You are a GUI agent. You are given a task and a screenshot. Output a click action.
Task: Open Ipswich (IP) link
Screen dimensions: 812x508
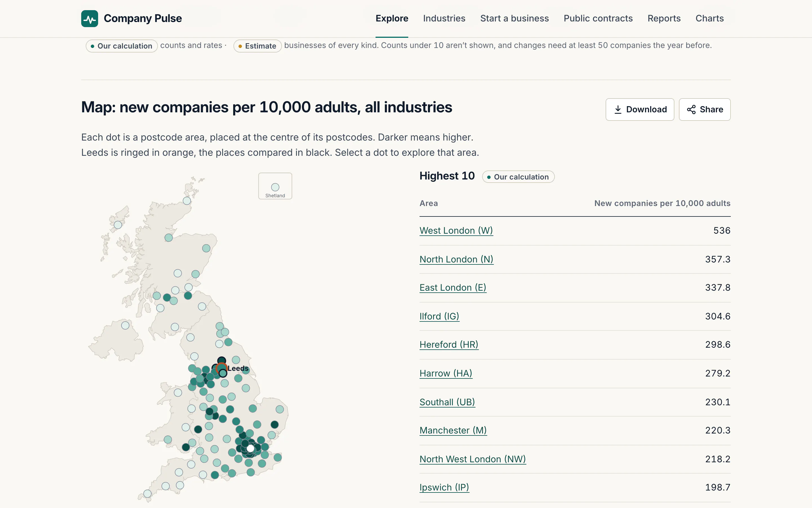444,487
